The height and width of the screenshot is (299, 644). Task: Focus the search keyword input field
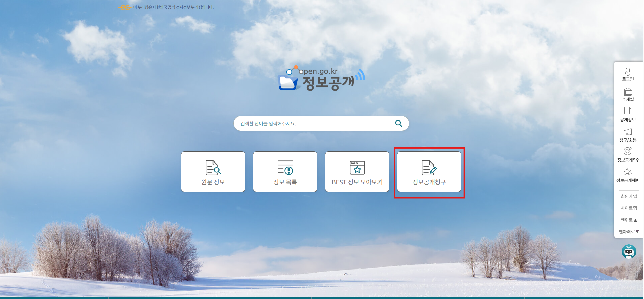pos(315,123)
